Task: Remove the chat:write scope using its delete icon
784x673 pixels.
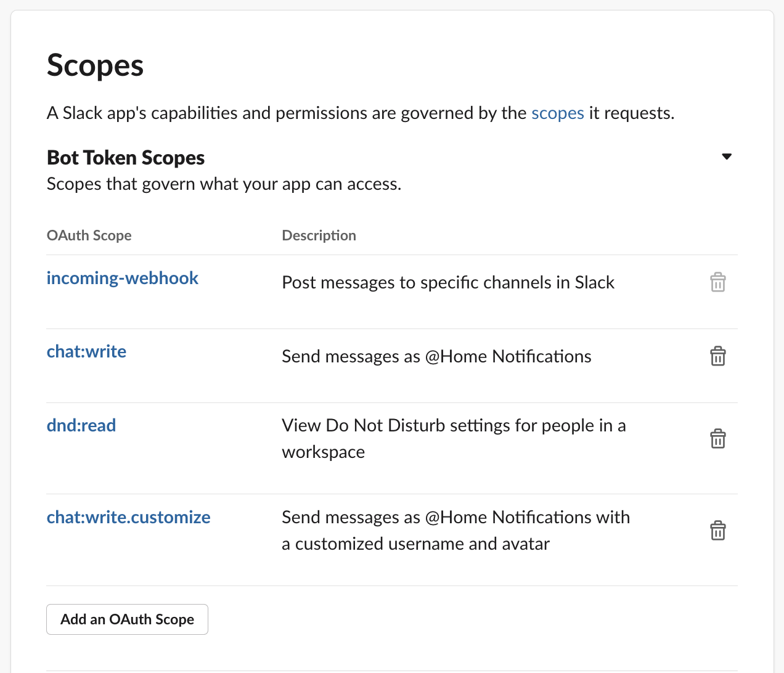Action: click(717, 356)
